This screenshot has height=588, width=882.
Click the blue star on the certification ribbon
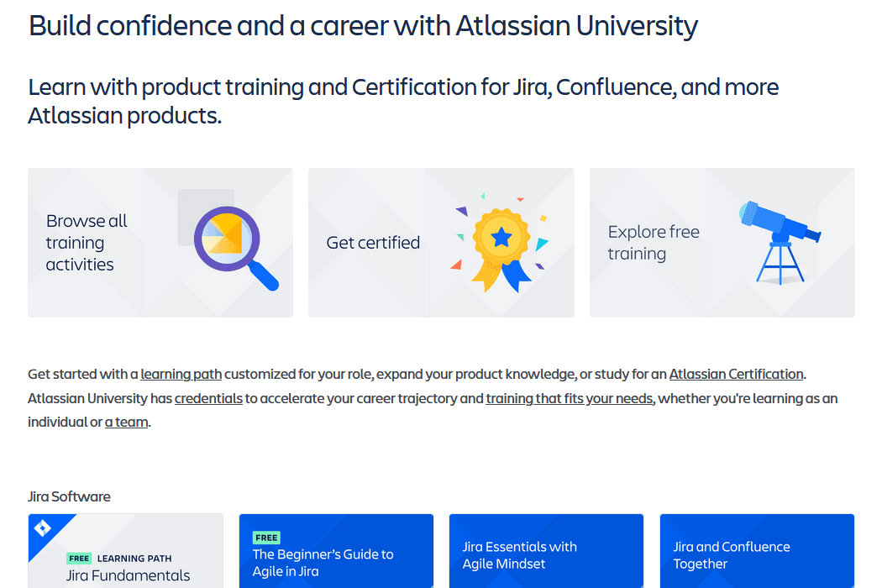click(x=502, y=238)
